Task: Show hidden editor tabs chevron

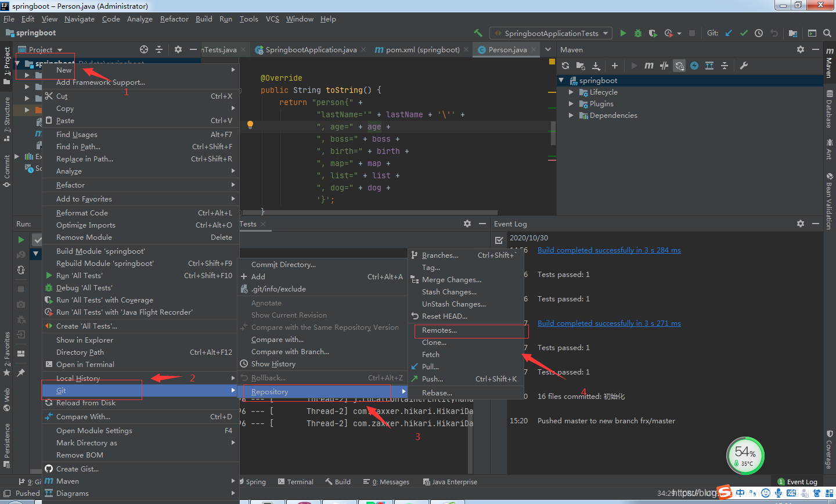Action: coord(548,49)
